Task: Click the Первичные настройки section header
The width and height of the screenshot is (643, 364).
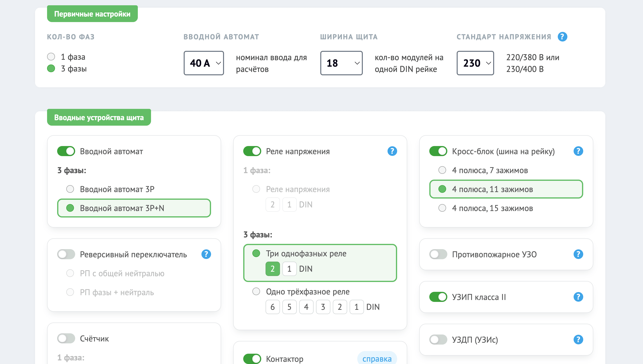Action: [92, 14]
